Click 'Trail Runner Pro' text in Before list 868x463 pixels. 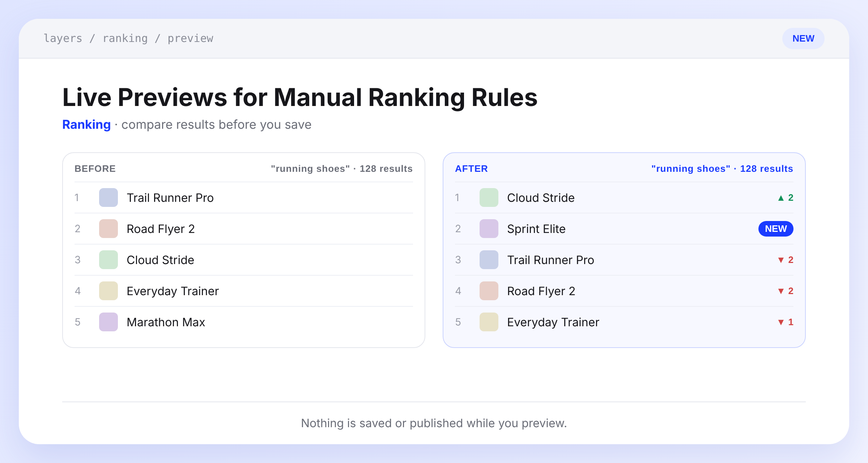tap(170, 198)
